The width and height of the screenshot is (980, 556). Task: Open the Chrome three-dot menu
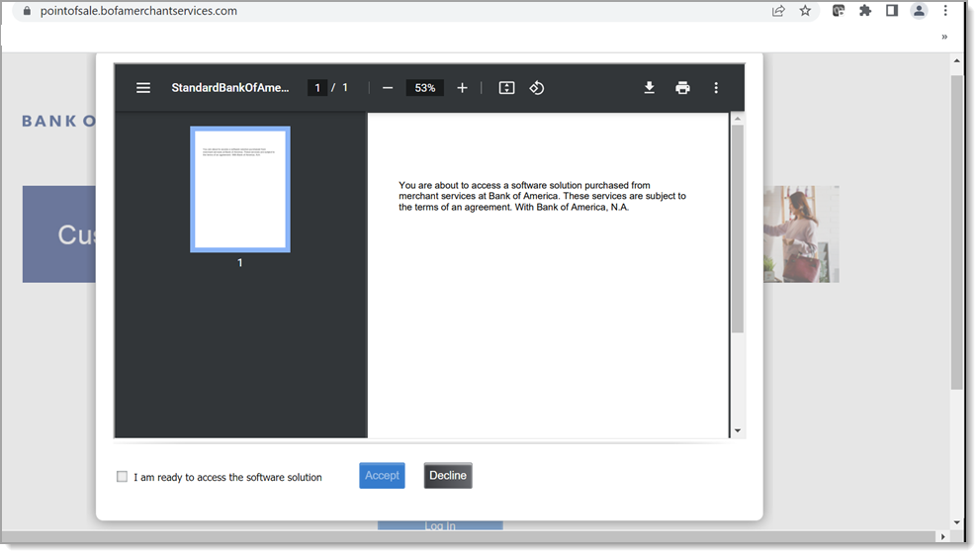point(945,11)
